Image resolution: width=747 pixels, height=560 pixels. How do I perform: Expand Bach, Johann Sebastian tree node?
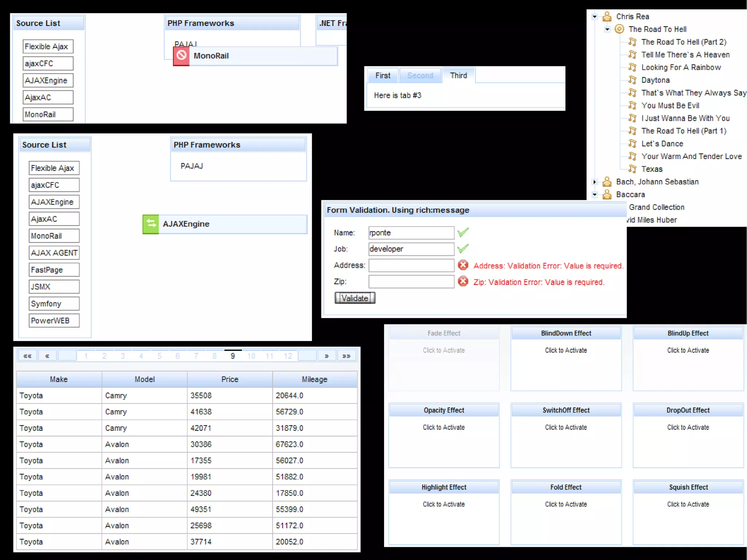(595, 182)
